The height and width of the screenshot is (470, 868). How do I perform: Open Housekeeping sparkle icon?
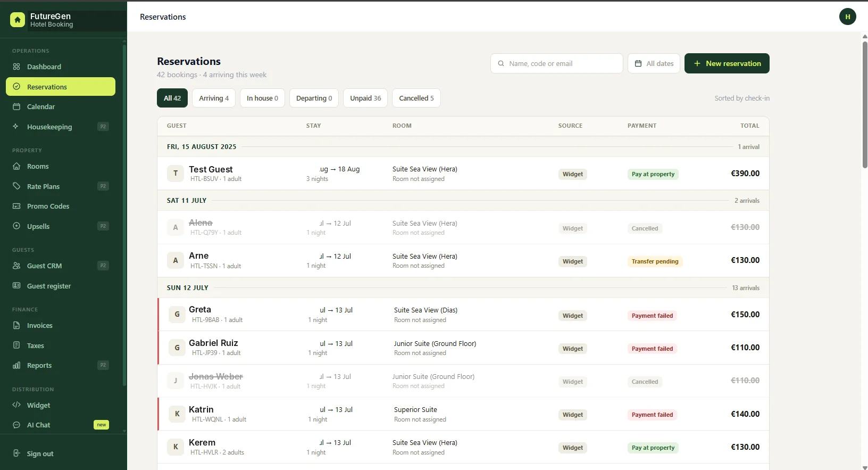point(16,127)
